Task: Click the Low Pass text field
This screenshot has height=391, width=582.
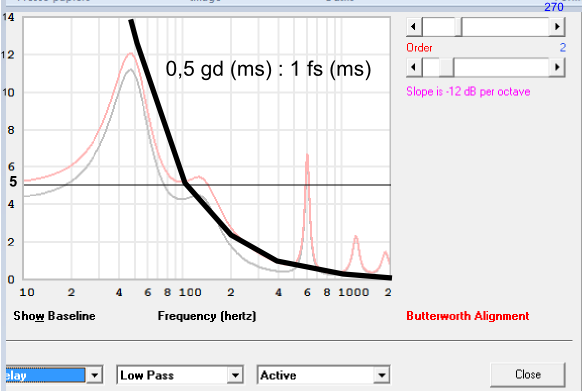Action: 173,375
